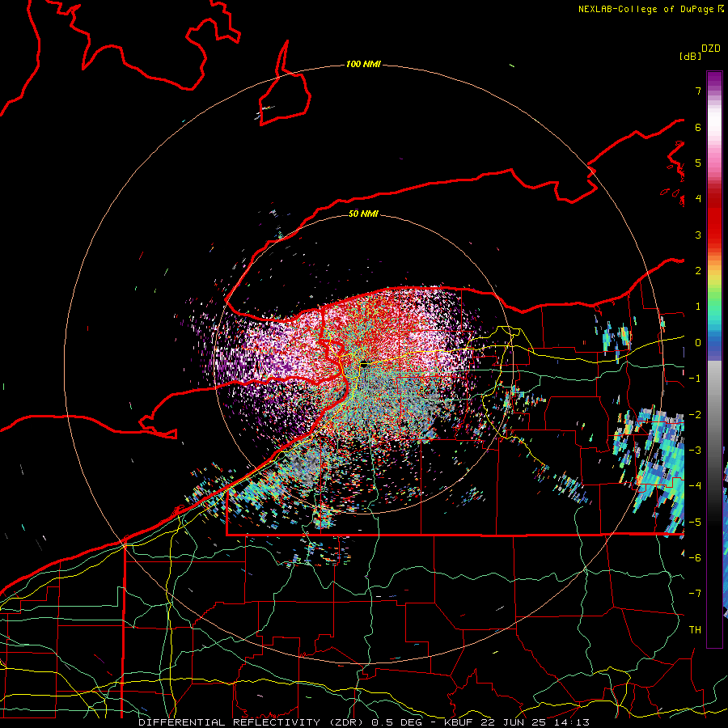Select the -3 tick label on scale

coord(695,451)
